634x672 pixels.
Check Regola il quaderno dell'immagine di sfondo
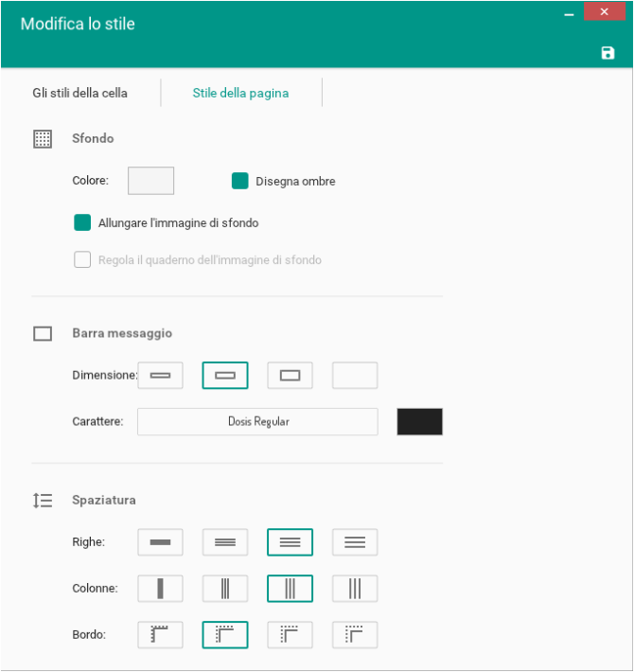click(82, 259)
